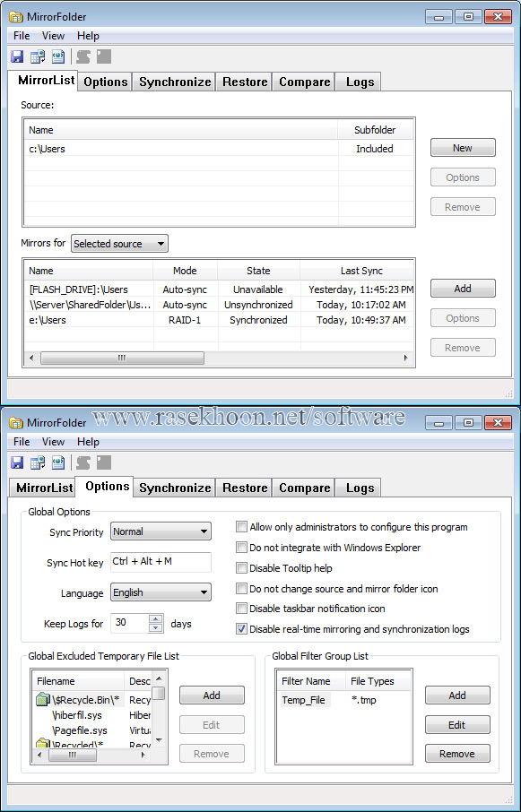Click the Mode column header in mirrors list

(185, 271)
